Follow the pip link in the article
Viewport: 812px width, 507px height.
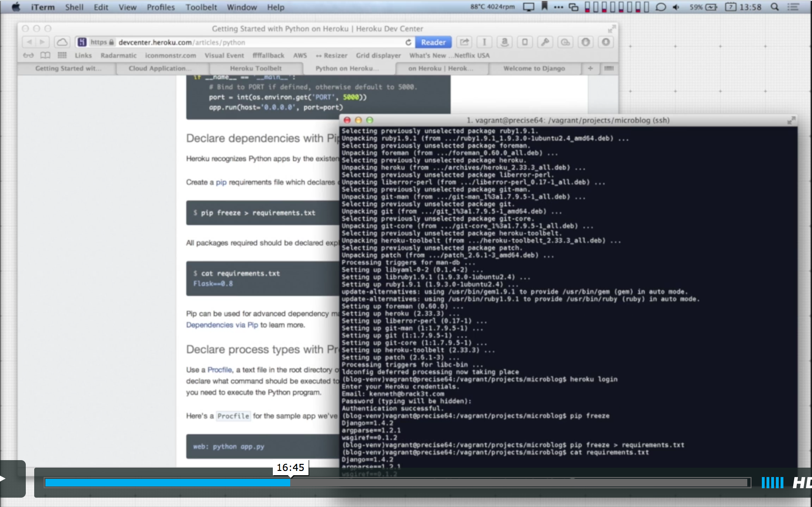tap(221, 182)
